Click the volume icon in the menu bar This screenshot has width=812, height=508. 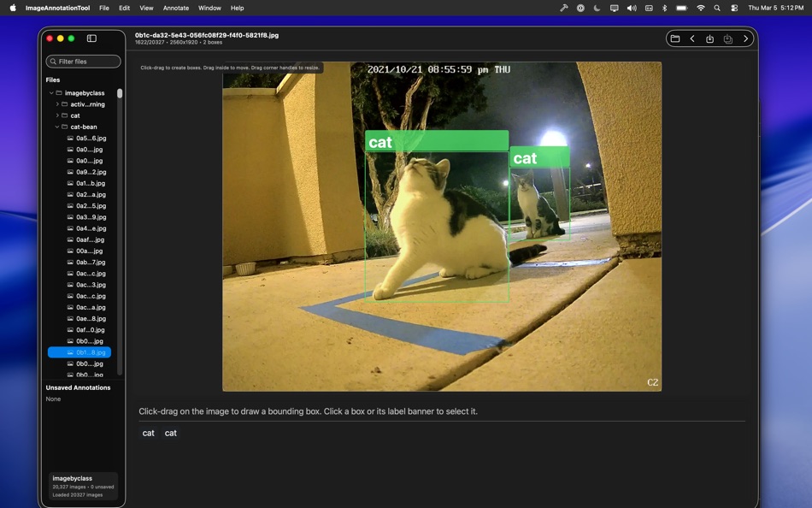(x=632, y=8)
